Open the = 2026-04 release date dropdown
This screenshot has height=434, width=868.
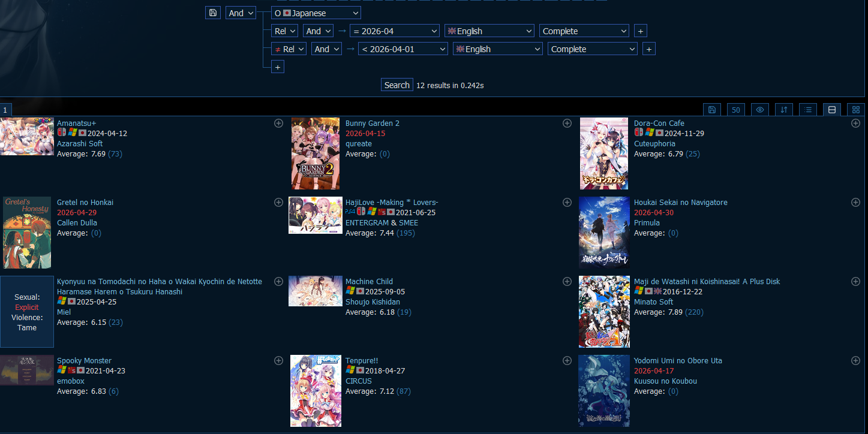(395, 31)
